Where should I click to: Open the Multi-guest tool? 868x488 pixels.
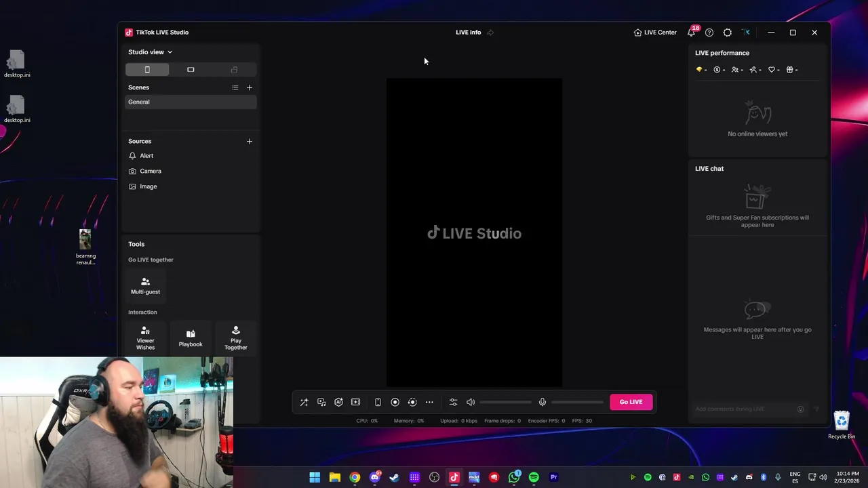pyautogui.click(x=145, y=285)
